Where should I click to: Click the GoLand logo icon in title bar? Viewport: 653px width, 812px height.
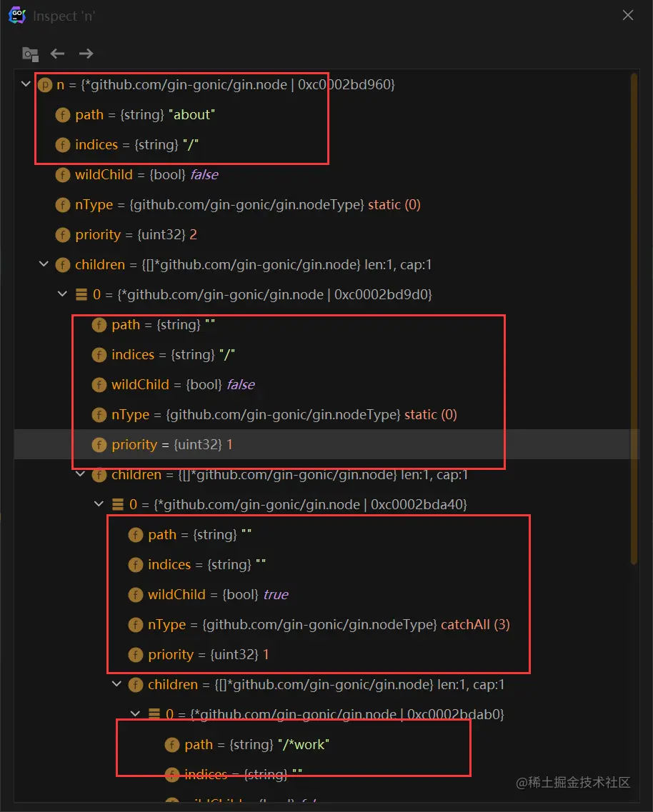click(17, 16)
